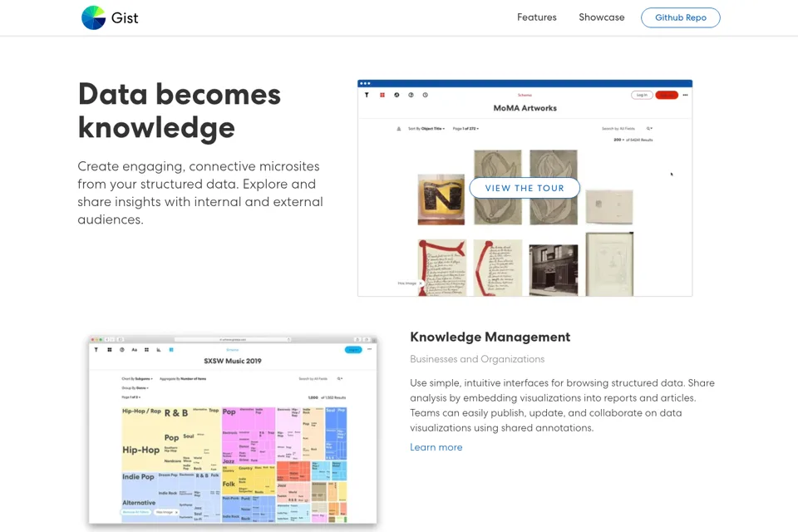Open the Page 1 of 2 dropdown in SXSW Music
Image resolution: width=798 pixels, height=532 pixels.
(x=131, y=397)
